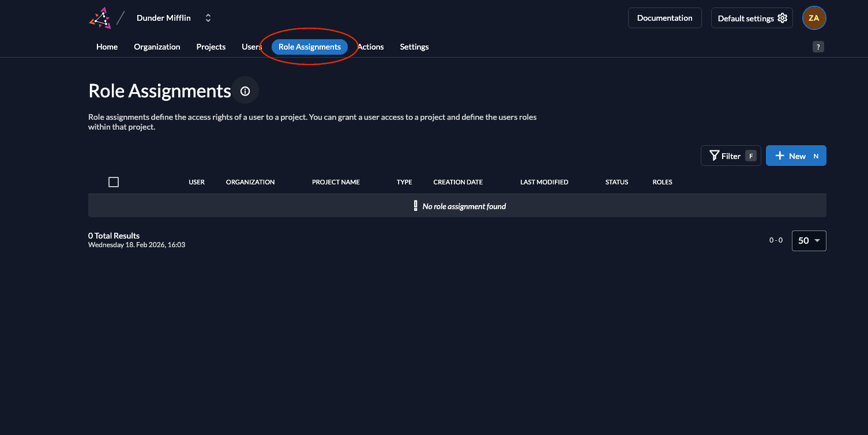
Task: Click the ZA user avatar
Action: [x=814, y=18]
